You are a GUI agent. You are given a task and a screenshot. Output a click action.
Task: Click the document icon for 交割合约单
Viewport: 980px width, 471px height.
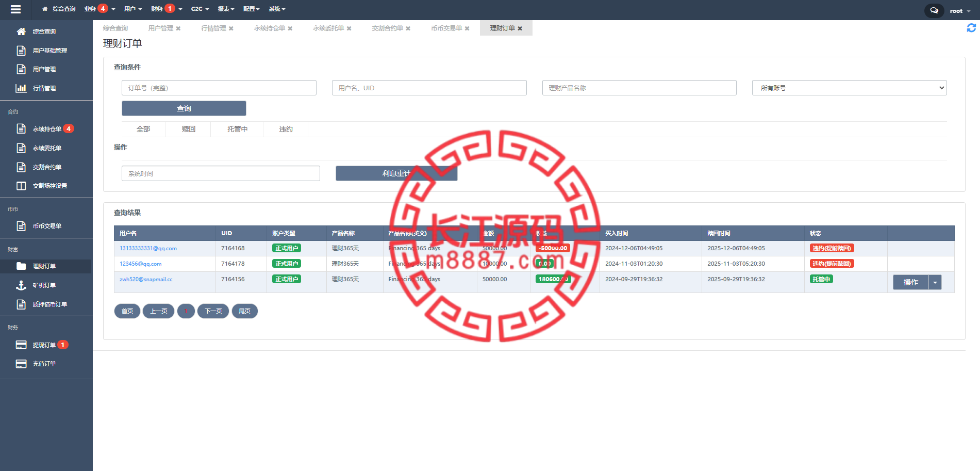21,167
